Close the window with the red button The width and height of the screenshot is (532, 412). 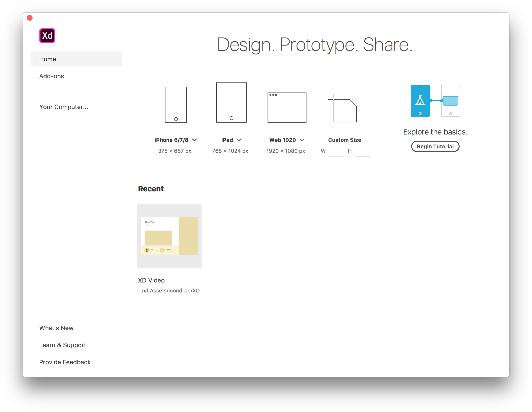(30, 18)
